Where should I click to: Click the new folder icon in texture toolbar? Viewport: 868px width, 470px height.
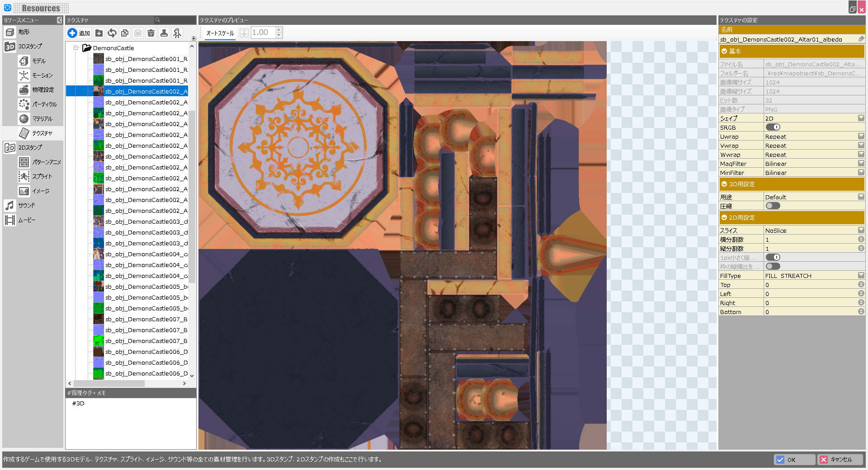pos(99,33)
